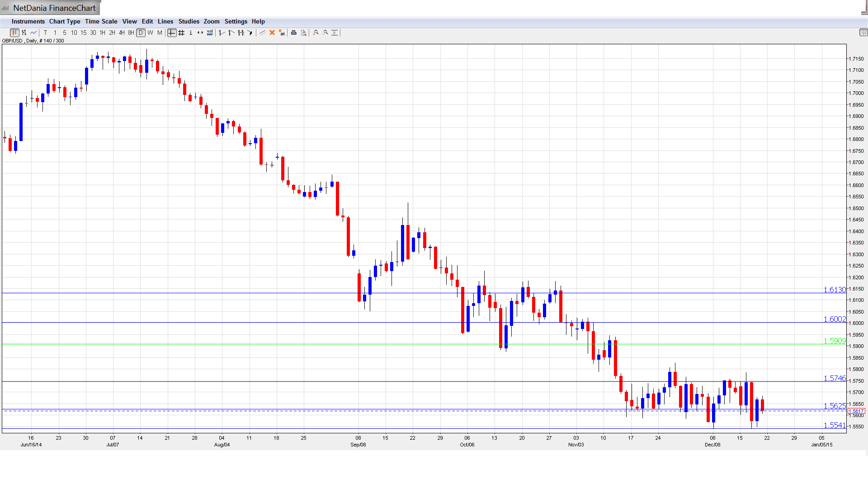Select the weekly W time scale
This screenshot has height=488, width=868.
[x=150, y=33]
